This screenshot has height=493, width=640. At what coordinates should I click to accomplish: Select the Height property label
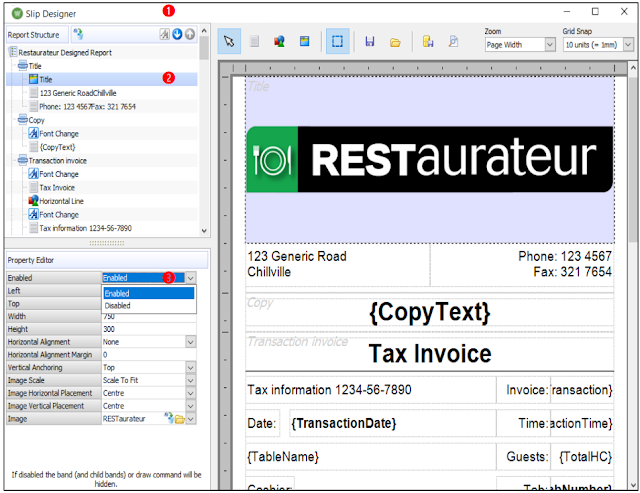click(x=54, y=329)
